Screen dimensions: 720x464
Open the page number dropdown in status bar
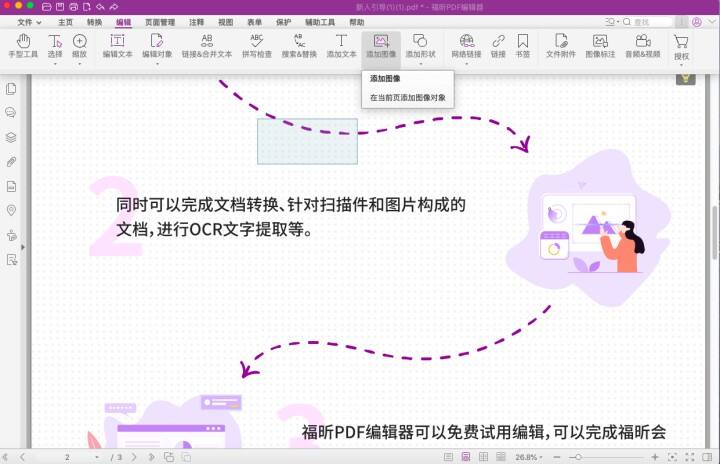click(96, 458)
